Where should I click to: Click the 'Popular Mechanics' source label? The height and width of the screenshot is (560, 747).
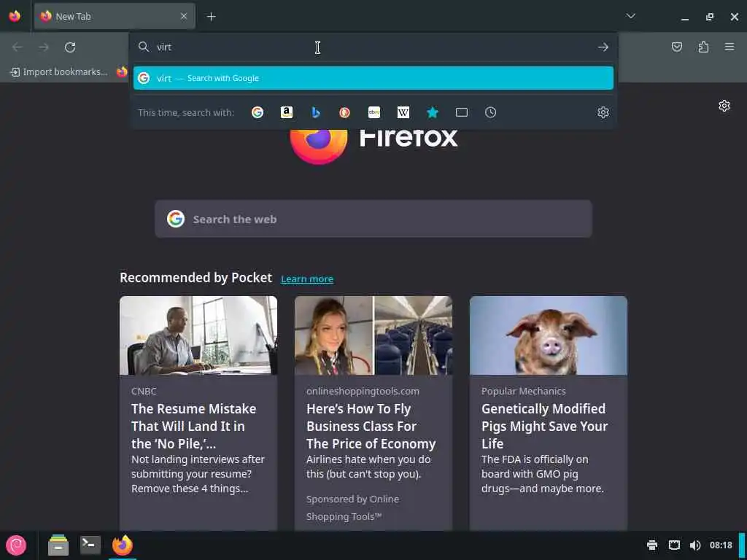coord(524,391)
